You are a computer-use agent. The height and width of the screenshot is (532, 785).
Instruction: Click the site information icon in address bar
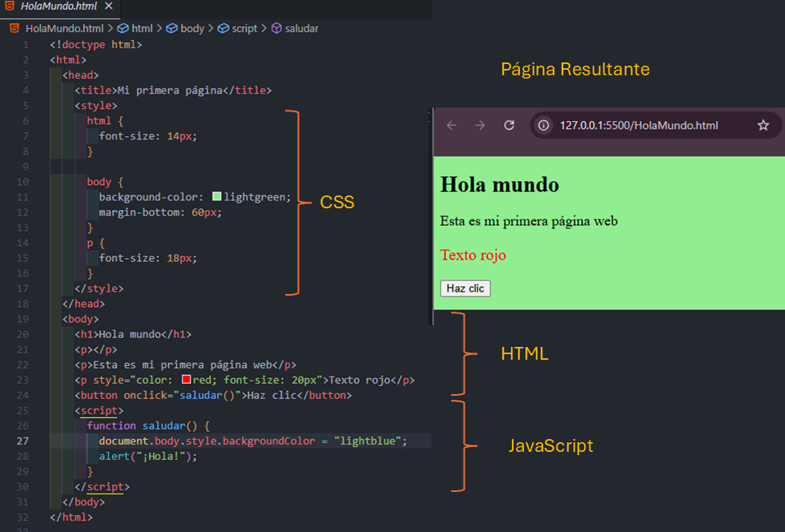point(544,125)
